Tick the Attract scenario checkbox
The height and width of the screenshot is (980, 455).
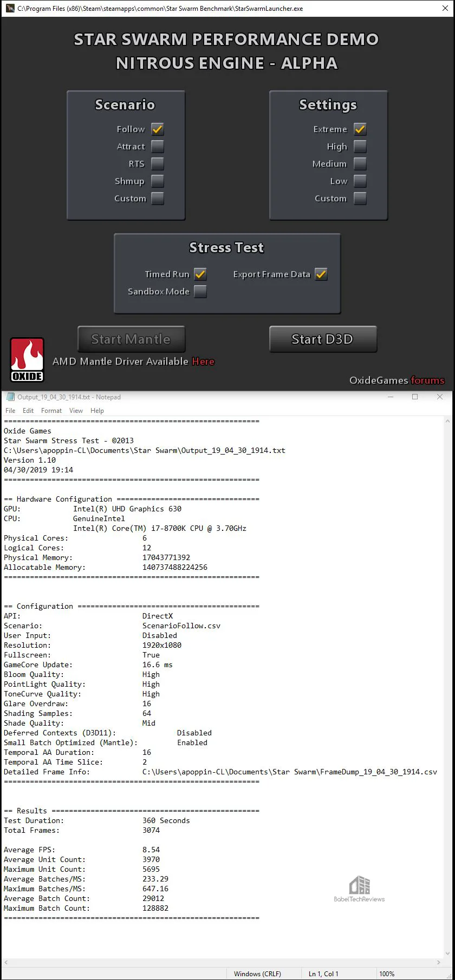tap(158, 147)
